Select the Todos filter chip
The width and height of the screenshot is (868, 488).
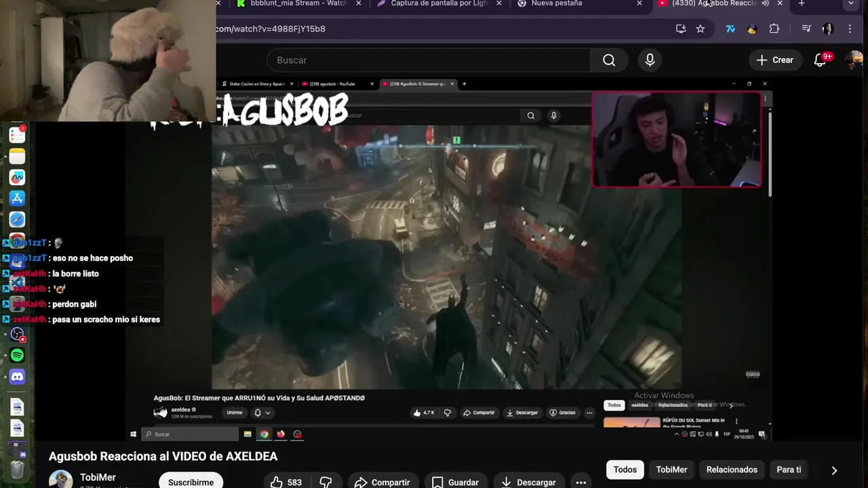point(625,470)
